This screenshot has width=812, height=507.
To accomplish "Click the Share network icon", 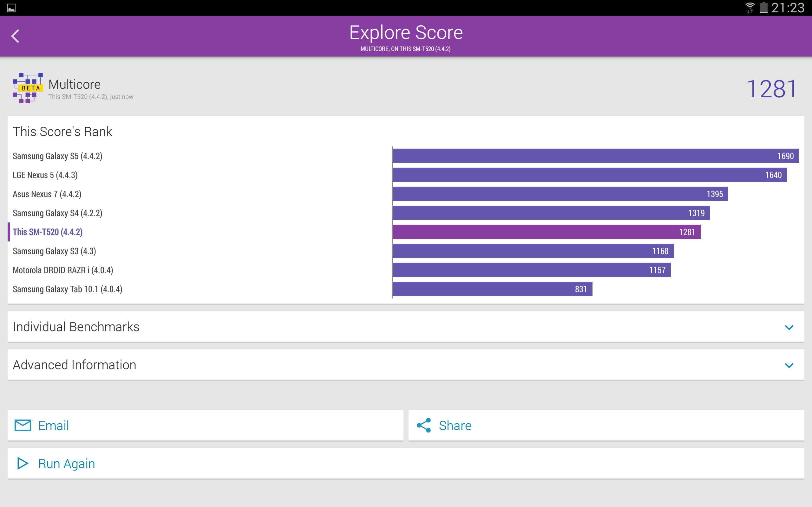I will coord(424,425).
